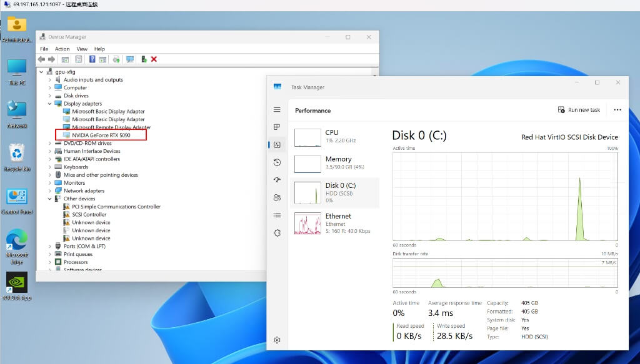640x364 pixels.
Task: Open App history in Task Manager sidebar
Action: [277, 162]
